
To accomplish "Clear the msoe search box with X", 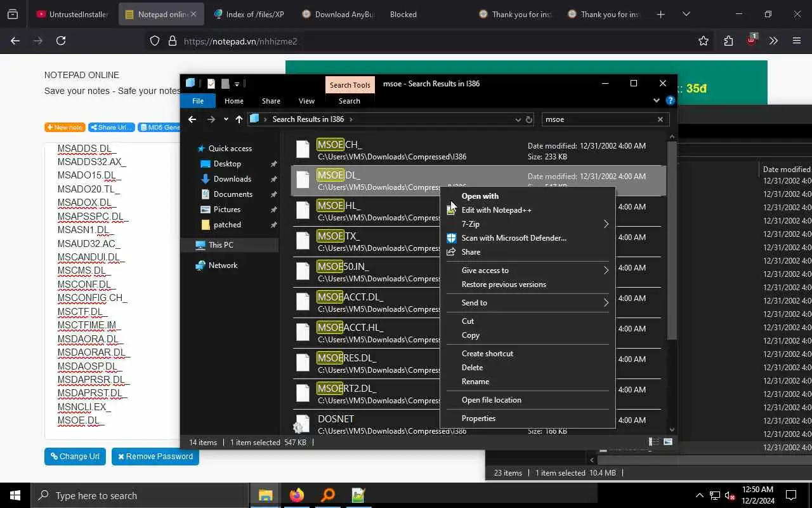I will (660, 119).
